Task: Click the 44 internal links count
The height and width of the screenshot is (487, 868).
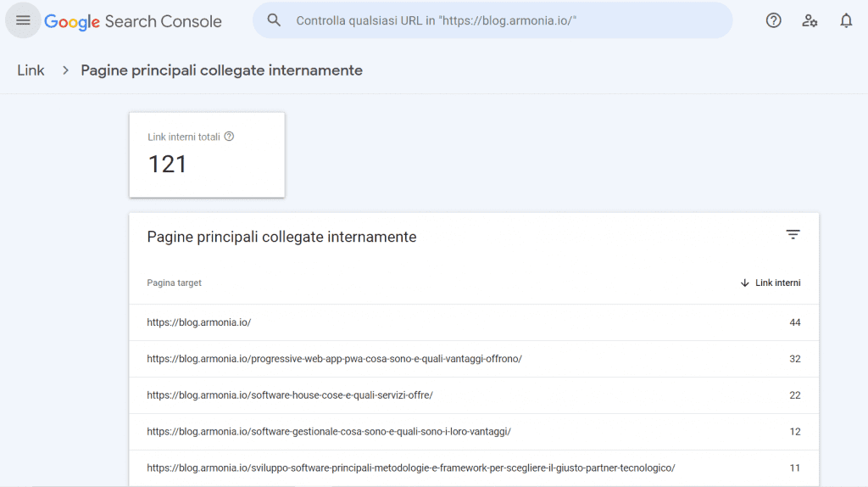Action: point(794,322)
